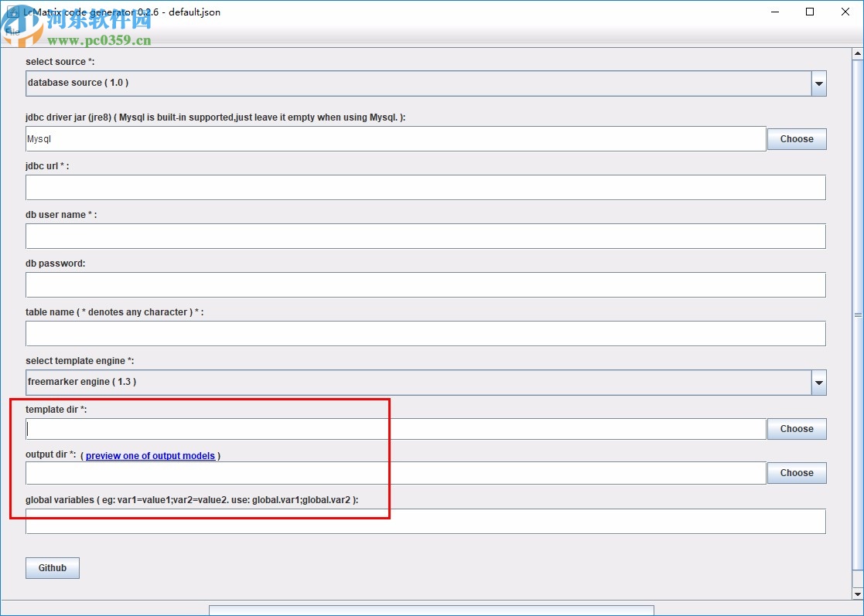The height and width of the screenshot is (616, 864).
Task: Open preview one of output models link
Action: coord(150,456)
